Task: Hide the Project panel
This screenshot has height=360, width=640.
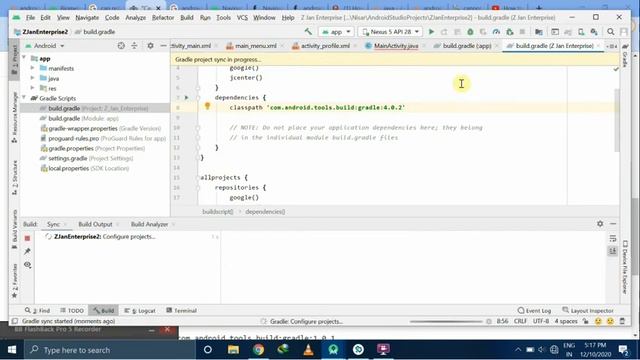Action: pyautogui.click(x=163, y=46)
